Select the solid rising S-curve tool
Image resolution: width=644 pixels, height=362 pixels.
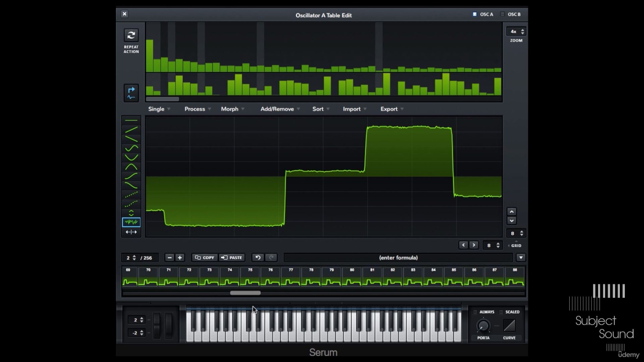131,176
